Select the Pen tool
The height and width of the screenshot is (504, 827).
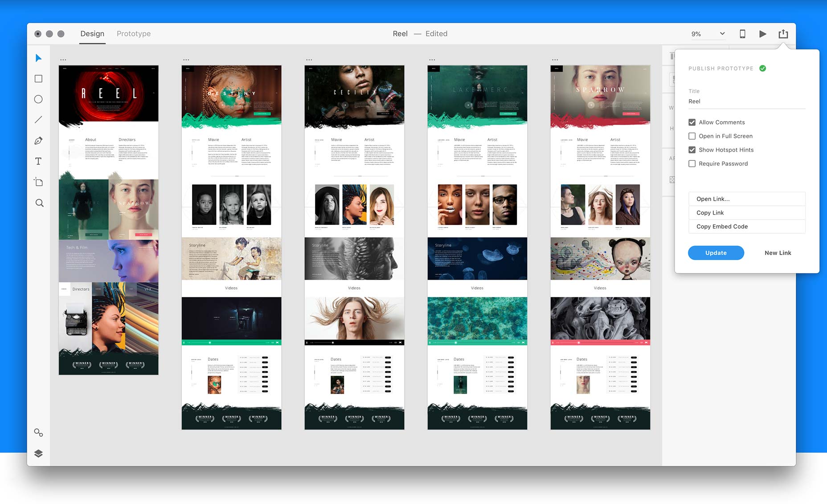(38, 140)
